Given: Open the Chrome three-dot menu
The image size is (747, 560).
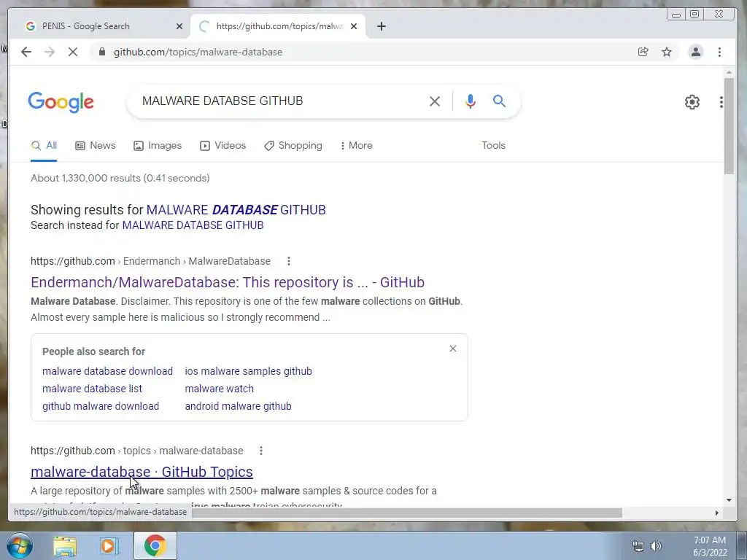Looking at the screenshot, I should (x=719, y=52).
